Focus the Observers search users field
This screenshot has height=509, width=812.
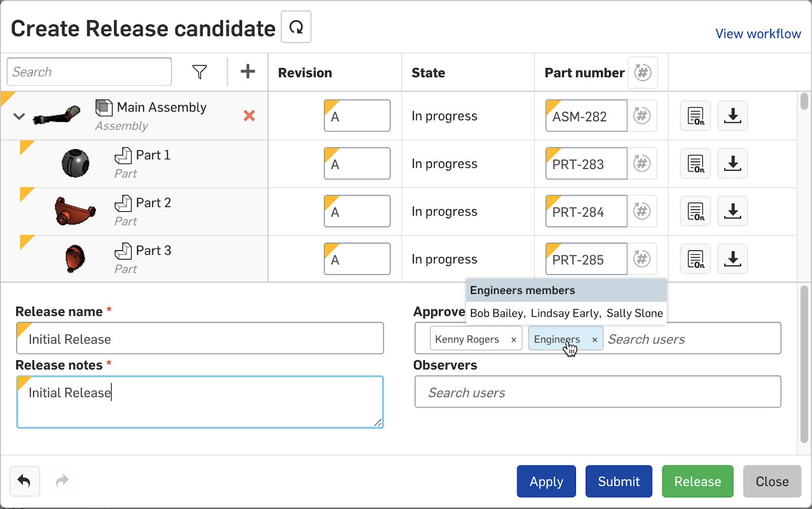pos(597,392)
